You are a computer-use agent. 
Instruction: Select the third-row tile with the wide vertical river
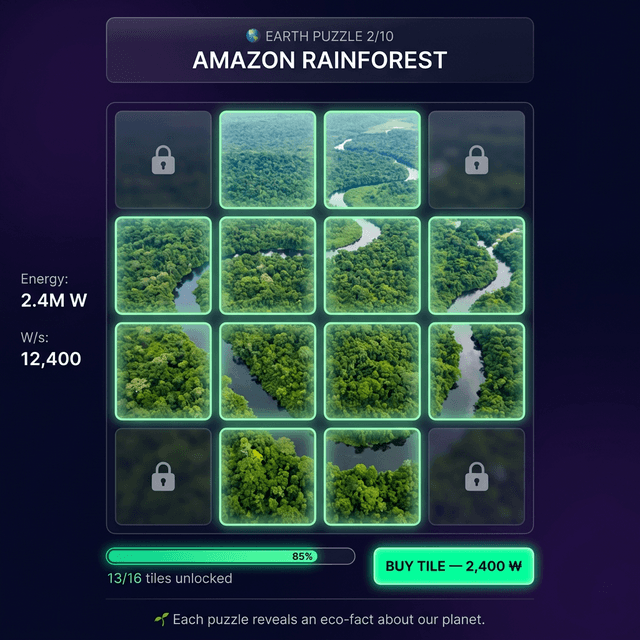coord(476,371)
